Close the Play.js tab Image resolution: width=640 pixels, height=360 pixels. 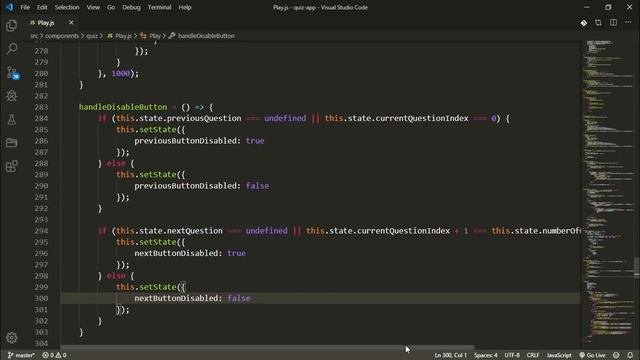[x=71, y=23]
